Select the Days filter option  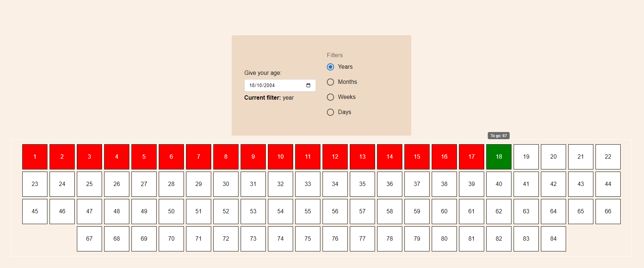(330, 112)
